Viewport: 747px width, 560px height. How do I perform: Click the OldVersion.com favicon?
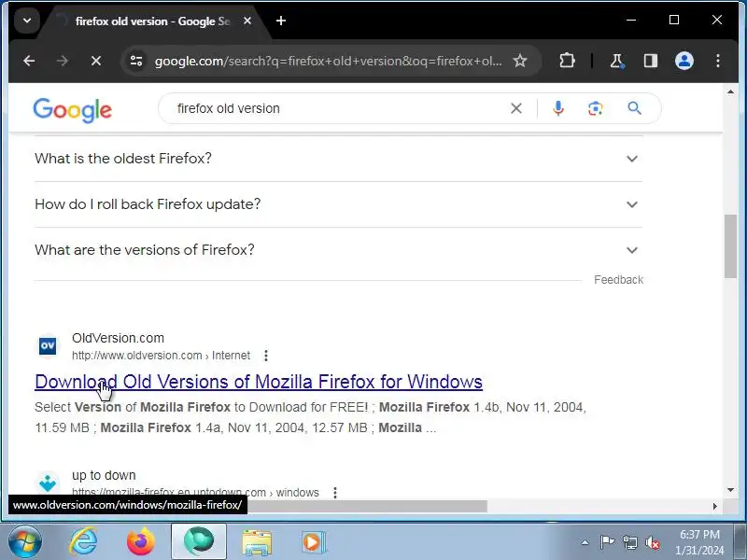coord(48,345)
